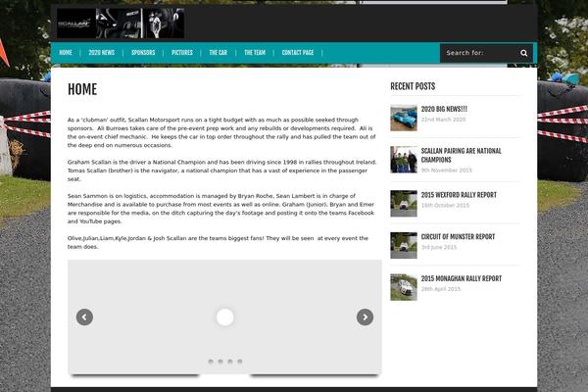Click the HOME page heading
Screen dimensions: 588x392
pyautogui.click(x=82, y=89)
